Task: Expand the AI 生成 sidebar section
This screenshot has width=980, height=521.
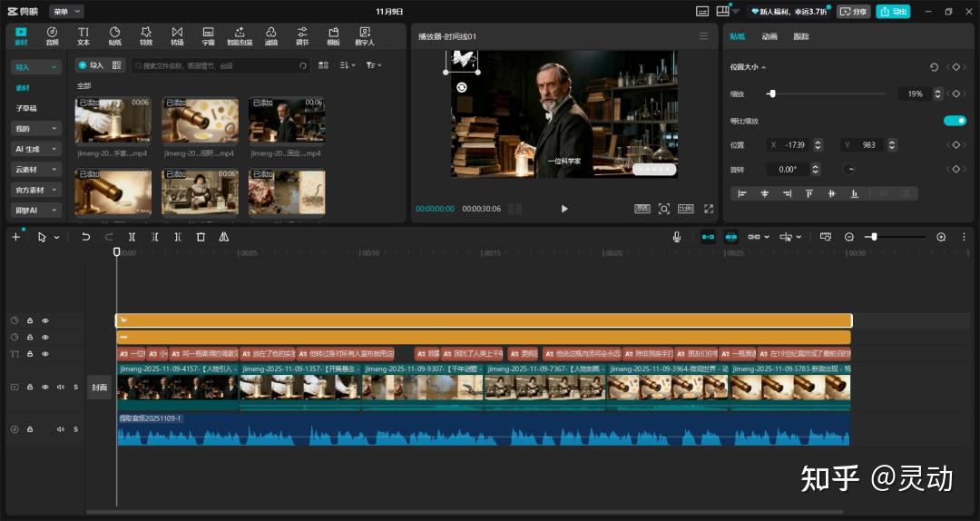Action: point(36,149)
